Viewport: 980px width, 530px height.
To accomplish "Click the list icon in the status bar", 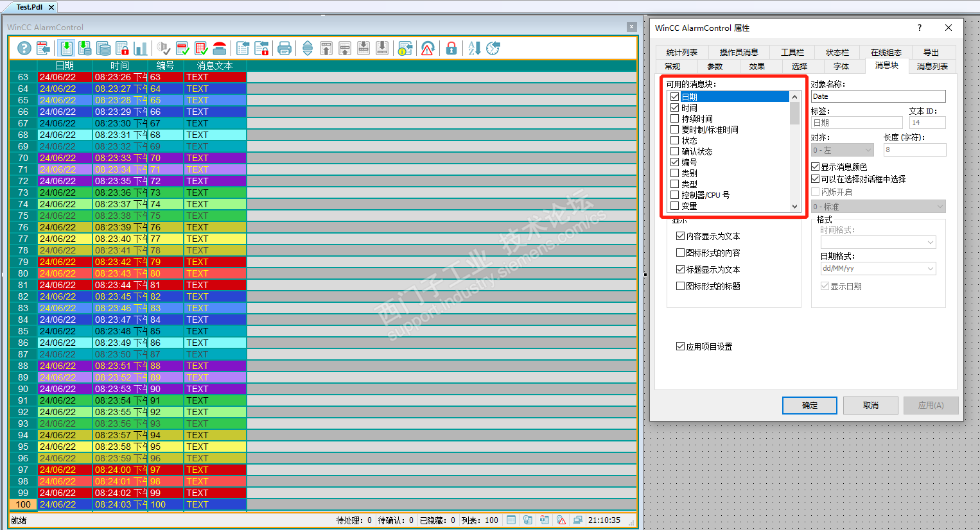I will (511, 520).
